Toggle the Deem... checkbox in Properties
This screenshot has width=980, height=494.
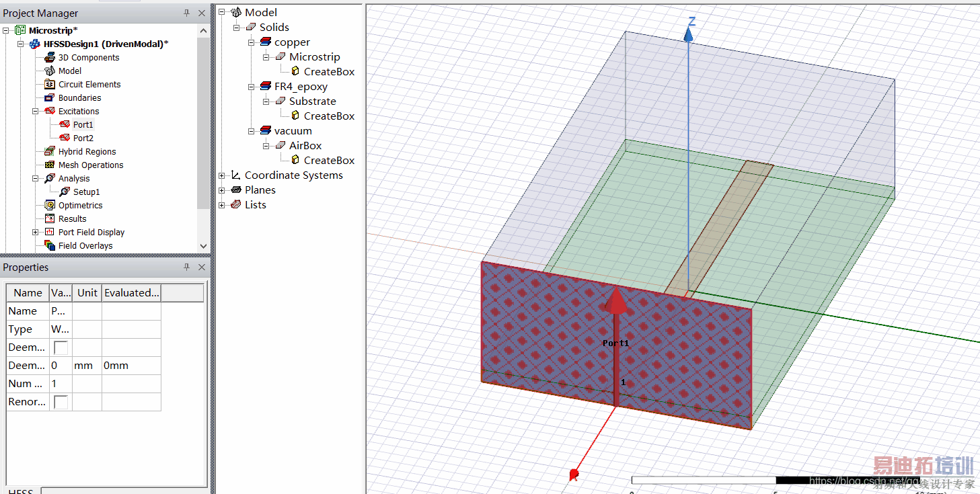pyautogui.click(x=61, y=347)
